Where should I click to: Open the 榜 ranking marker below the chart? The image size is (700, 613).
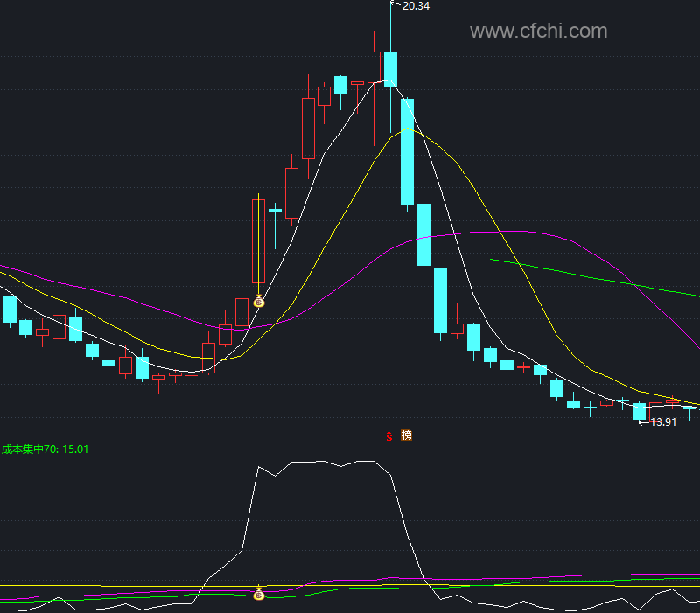[x=406, y=435]
